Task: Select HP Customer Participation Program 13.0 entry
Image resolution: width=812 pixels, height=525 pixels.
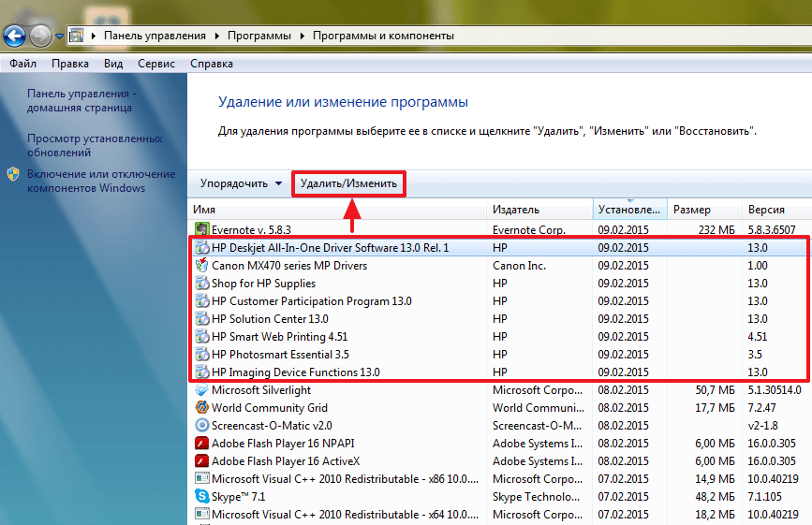Action: pos(312,301)
